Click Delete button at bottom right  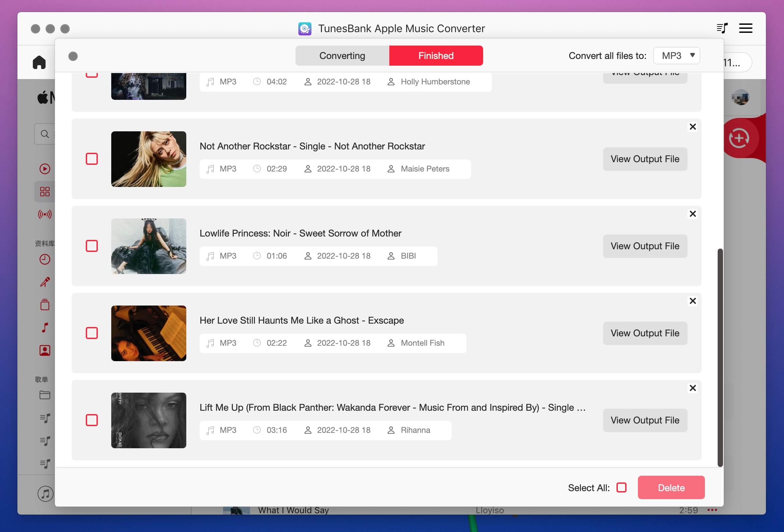(x=671, y=487)
